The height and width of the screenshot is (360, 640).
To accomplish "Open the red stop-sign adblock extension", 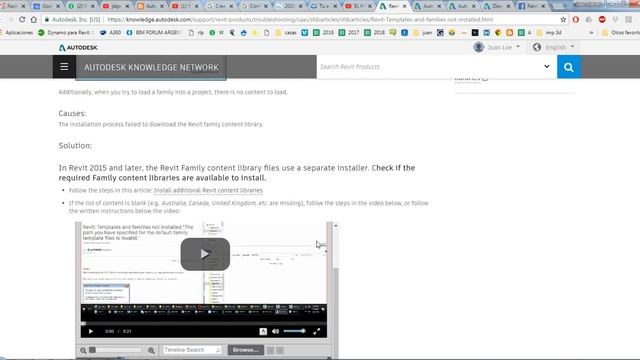I will [602, 20].
